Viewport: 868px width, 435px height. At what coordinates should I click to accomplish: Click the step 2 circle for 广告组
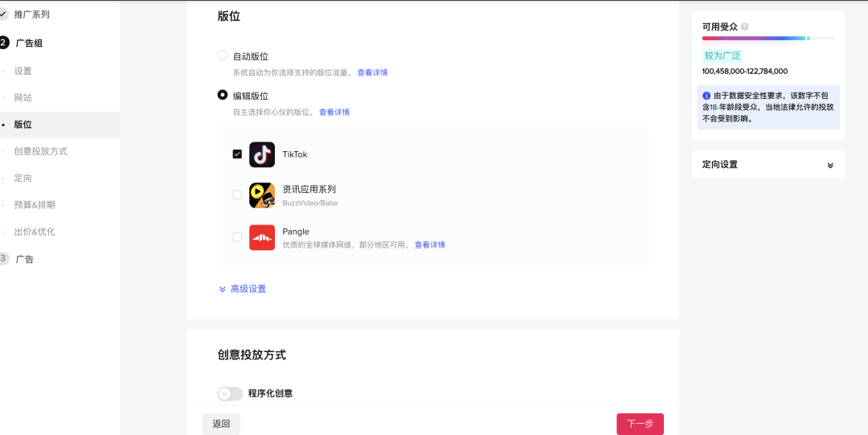[3, 43]
